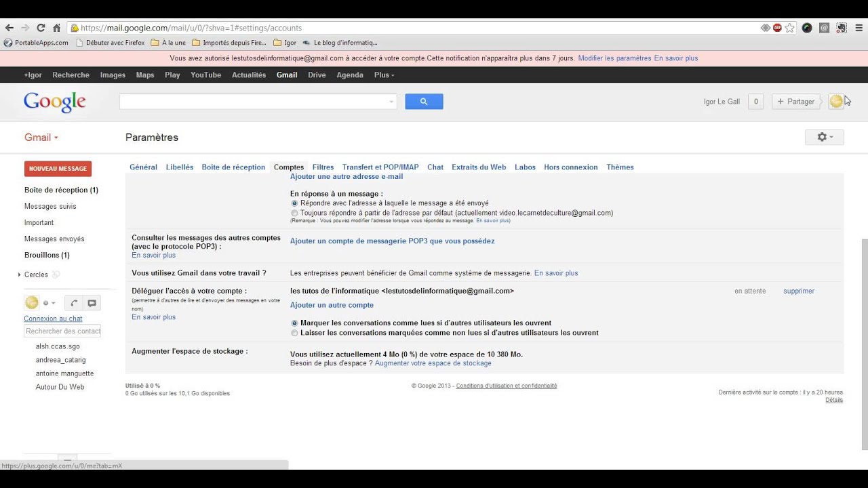
Task: Reload the page with the refresh icon
Action: coord(41,28)
